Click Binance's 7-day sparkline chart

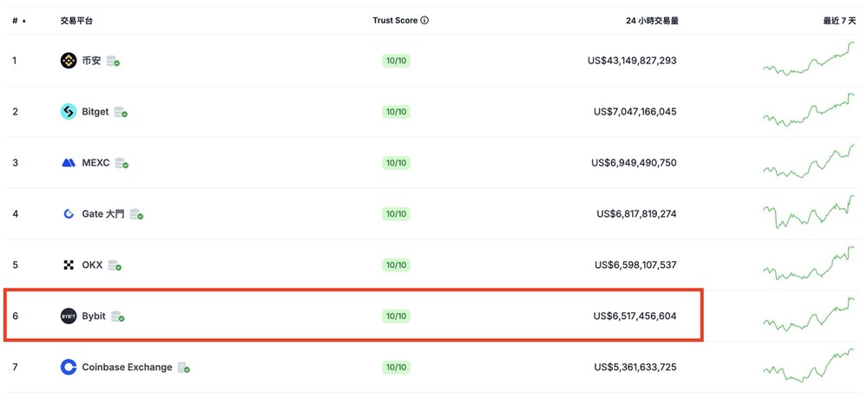(808, 59)
